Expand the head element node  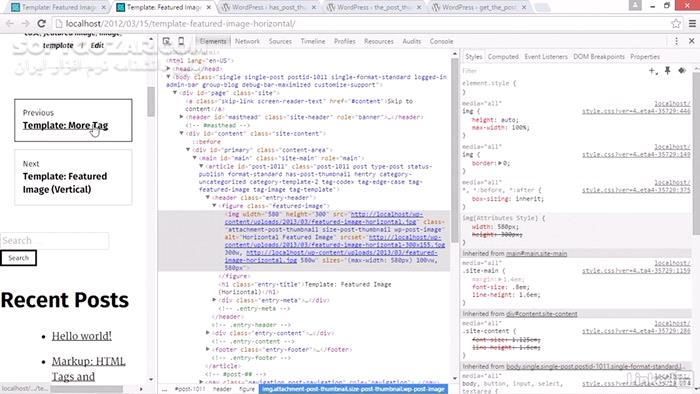pyautogui.click(x=168, y=69)
